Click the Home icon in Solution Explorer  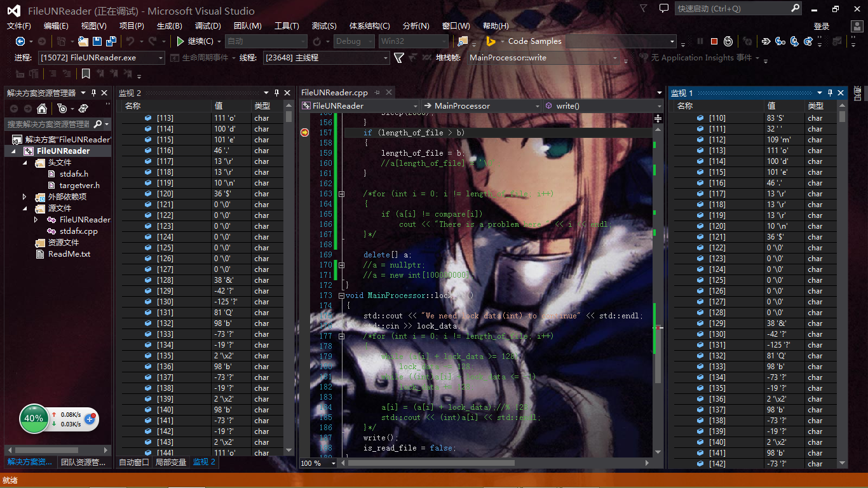tap(42, 109)
